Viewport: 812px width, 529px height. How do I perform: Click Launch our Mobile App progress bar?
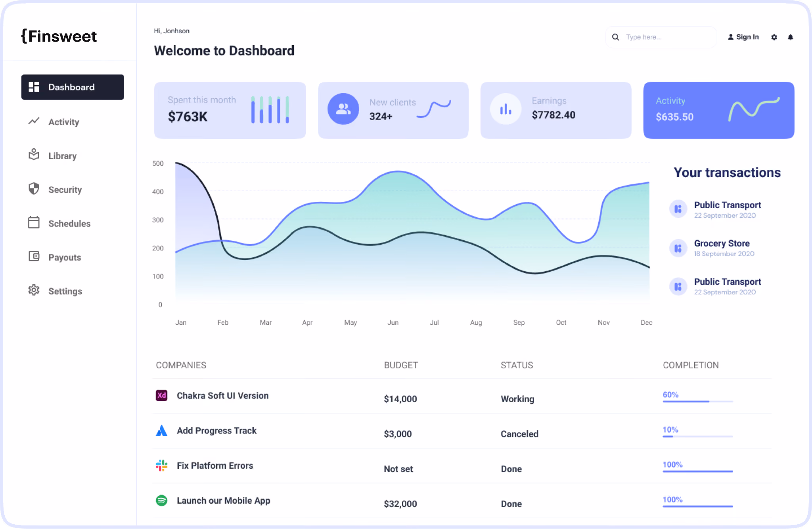(x=698, y=506)
